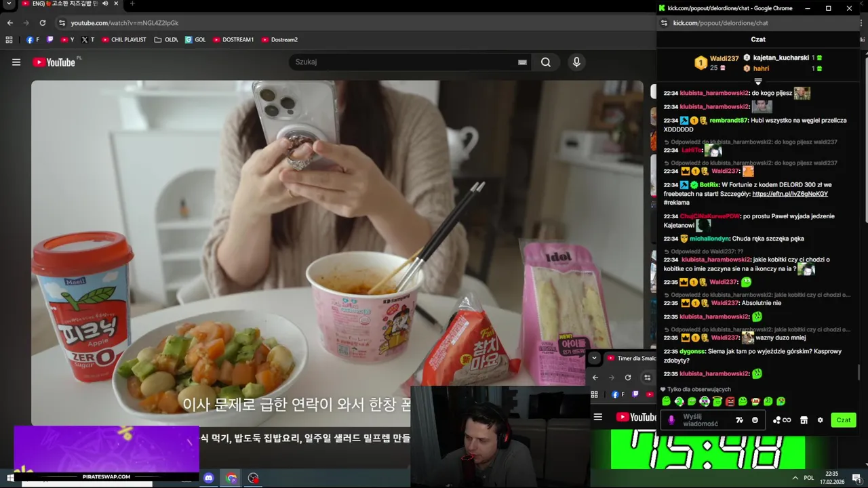Image resolution: width=868 pixels, height=488 pixels.
Task: Open the text formatting icon in chat input
Action: pos(739,420)
